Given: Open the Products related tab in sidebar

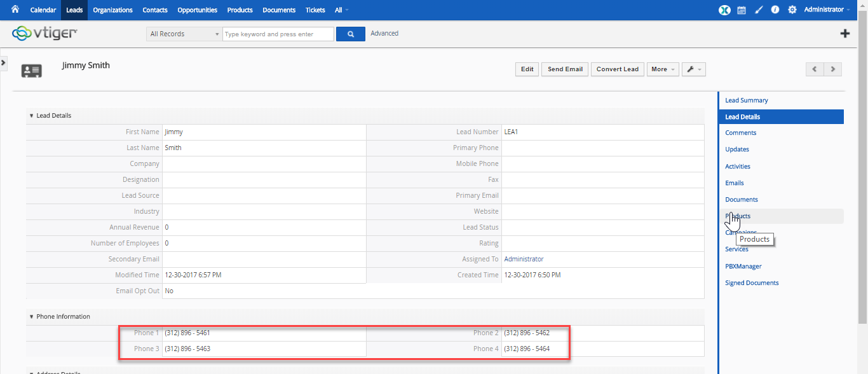Looking at the screenshot, I should tap(781, 216).
